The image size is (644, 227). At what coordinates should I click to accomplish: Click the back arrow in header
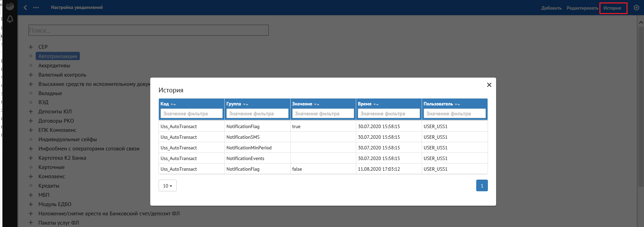(x=25, y=8)
